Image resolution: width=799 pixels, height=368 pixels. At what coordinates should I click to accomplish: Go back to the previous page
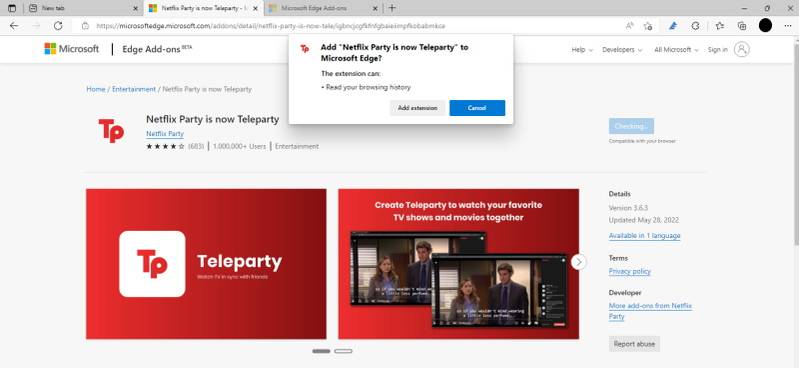(x=14, y=25)
